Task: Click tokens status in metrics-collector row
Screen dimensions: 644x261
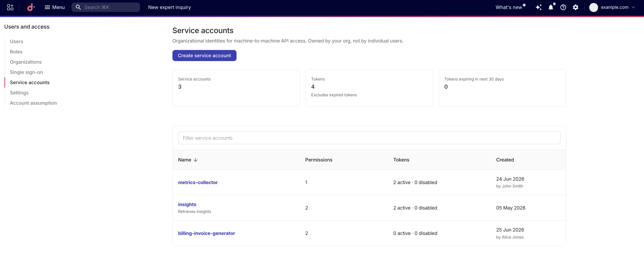Action: coord(415,182)
